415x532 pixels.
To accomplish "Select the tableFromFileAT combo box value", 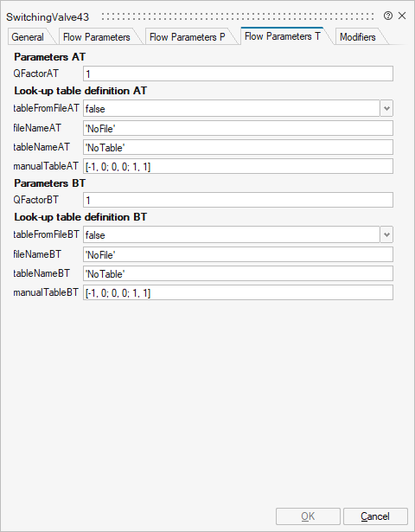I will (231, 109).
